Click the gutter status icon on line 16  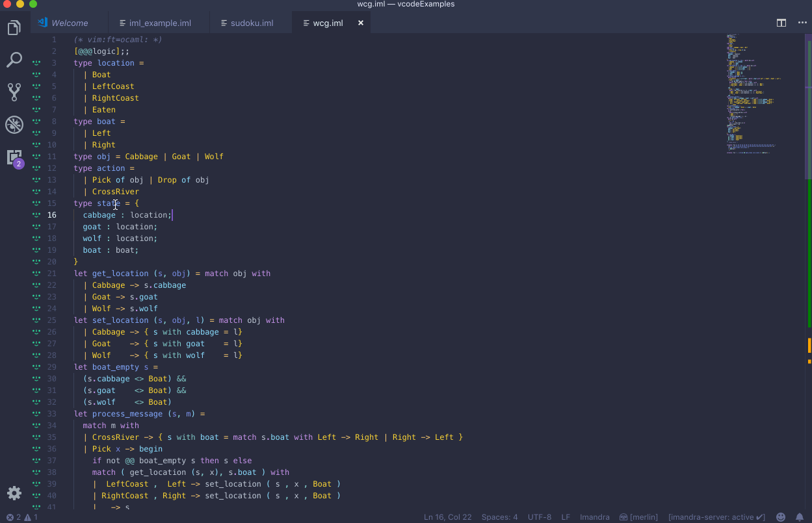[x=37, y=215]
